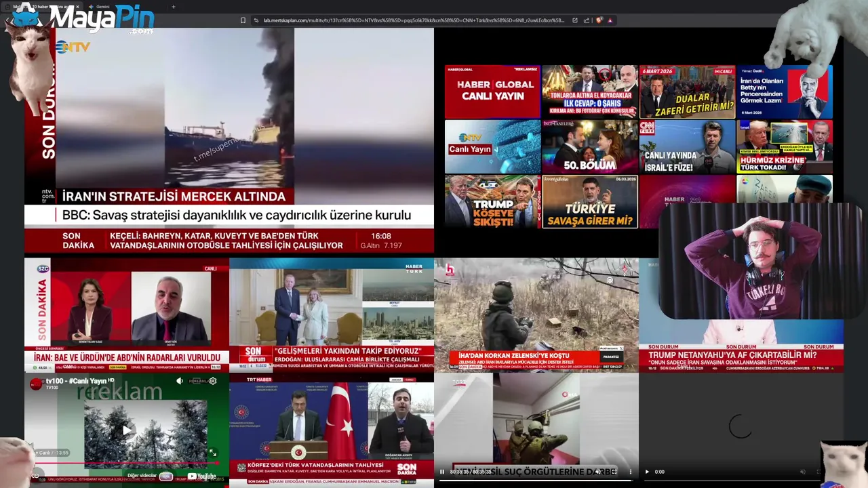Open the 'Türkiye savaşa girer mi?' thumbnail
The height and width of the screenshot is (488, 868).
click(589, 201)
